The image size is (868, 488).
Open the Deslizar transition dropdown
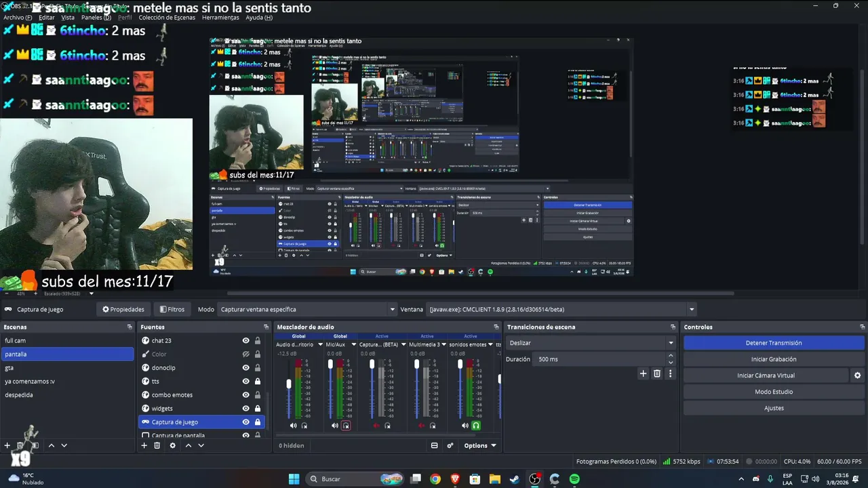(x=591, y=343)
